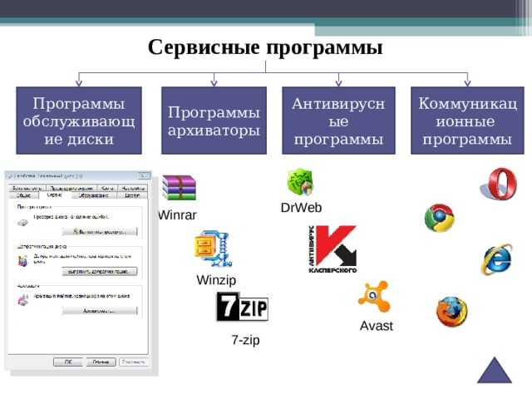This screenshot has height=399, width=532.
Task: Click the "DrWeb" text label
Action: click(301, 208)
